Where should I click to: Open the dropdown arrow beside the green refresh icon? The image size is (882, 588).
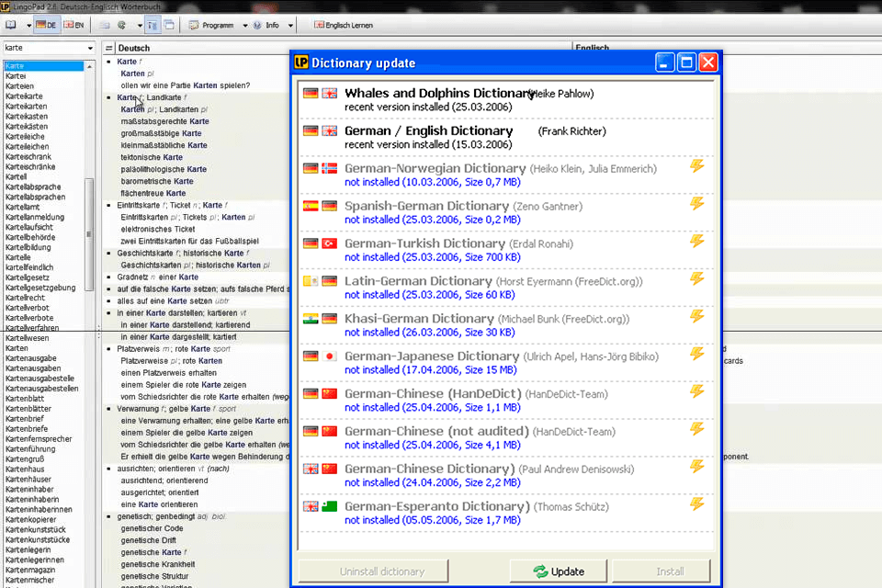[x=140, y=26]
